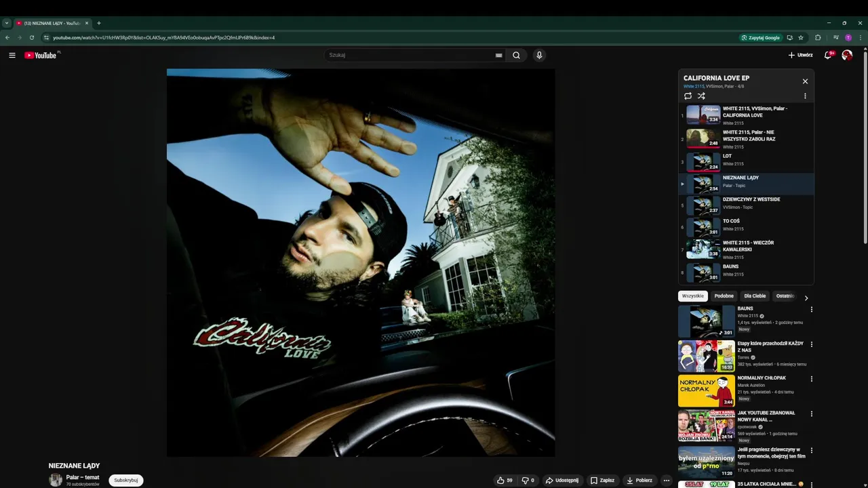Open the Chrome profile avatar
Viewport: 868px width, 488px height.
[848, 38]
